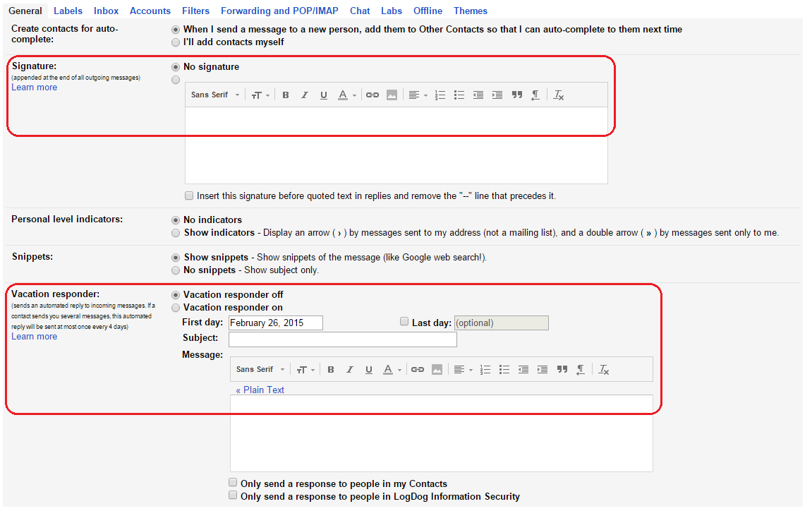Viewport: 812px width, 511px height.
Task: Open the signature Sans Serif font dropdown
Action: point(215,95)
